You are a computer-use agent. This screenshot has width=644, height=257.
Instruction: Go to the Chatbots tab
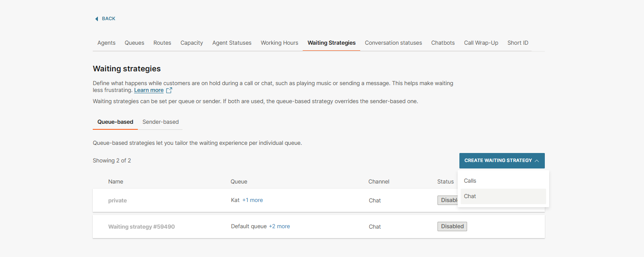(x=443, y=43)
